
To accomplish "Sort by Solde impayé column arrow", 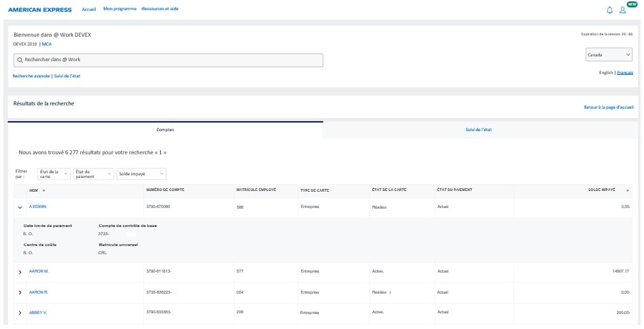I will point(627,190).
